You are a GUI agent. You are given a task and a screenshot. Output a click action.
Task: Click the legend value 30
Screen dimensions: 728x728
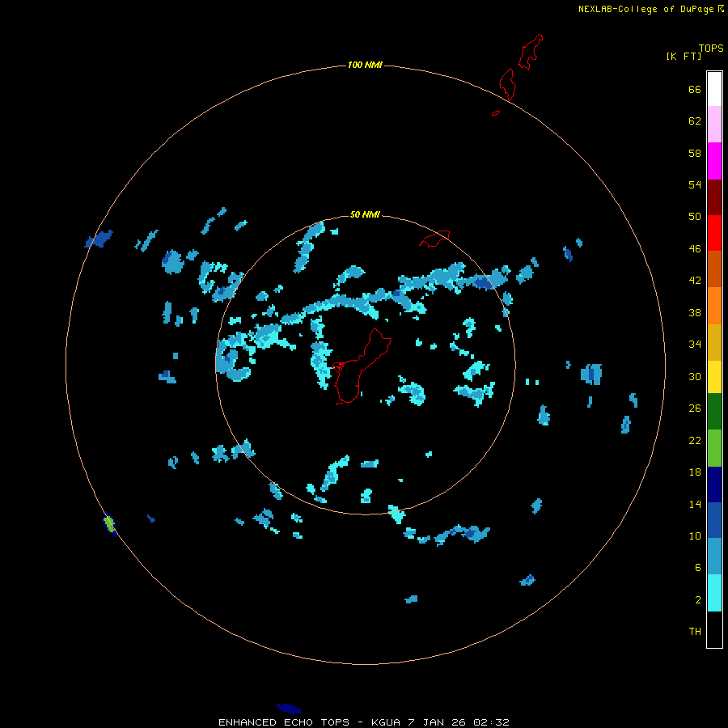(x=695, y=376)
